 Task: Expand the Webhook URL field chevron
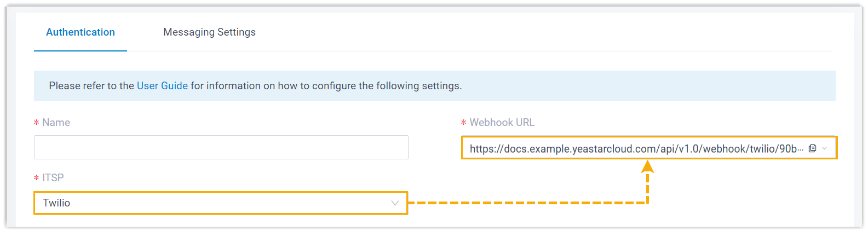(825, 148)
